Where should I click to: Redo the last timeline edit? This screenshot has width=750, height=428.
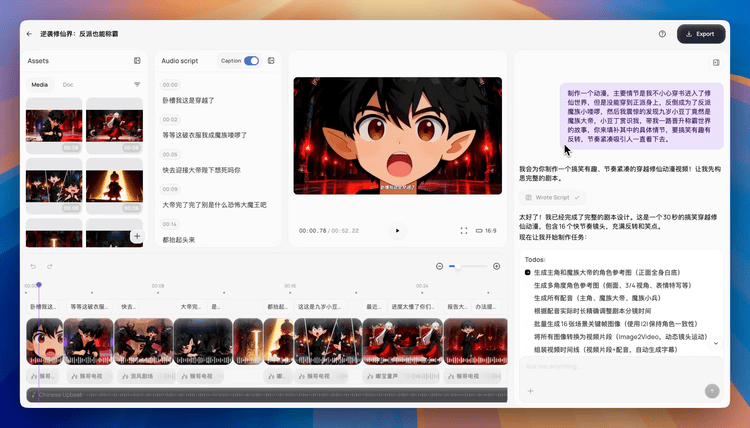coord(49,266)
